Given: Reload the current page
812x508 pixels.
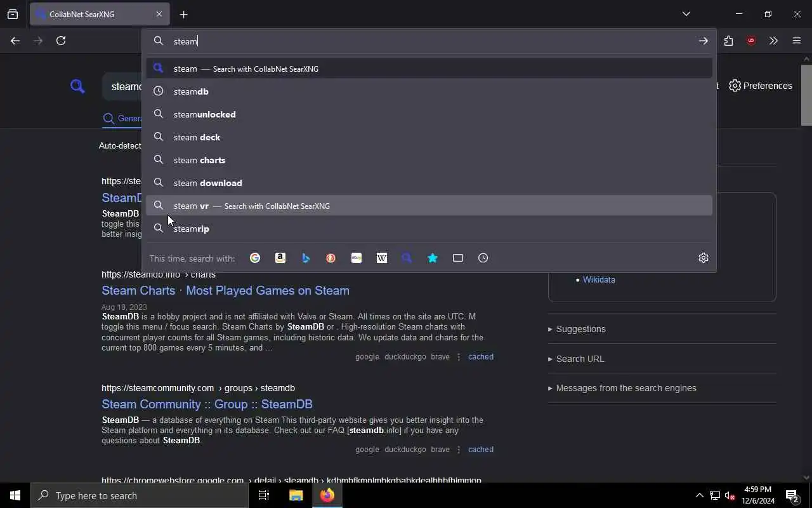Looking at the screenshot, I should tap(61, 41).
